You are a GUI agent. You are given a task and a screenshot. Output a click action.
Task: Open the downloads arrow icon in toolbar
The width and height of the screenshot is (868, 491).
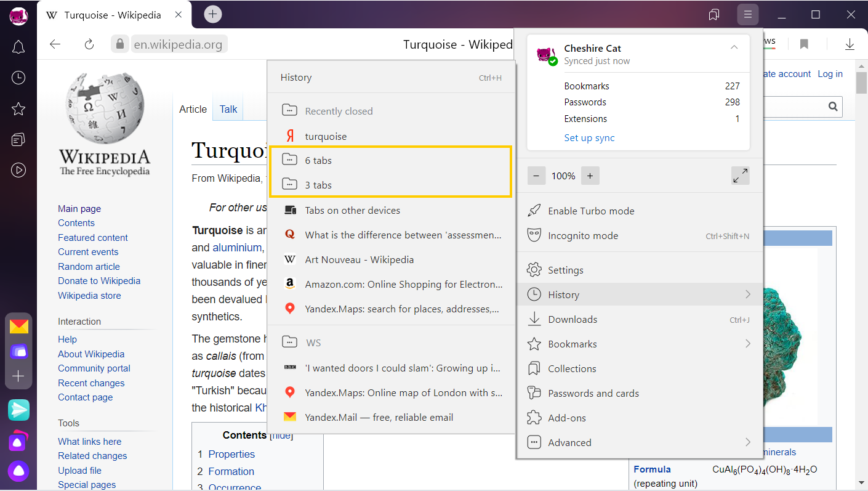850,44
